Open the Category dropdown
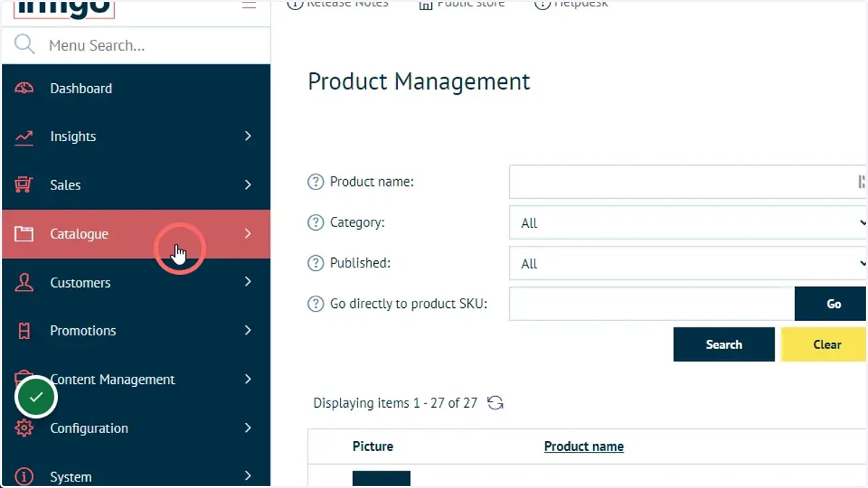 (688, 223)
